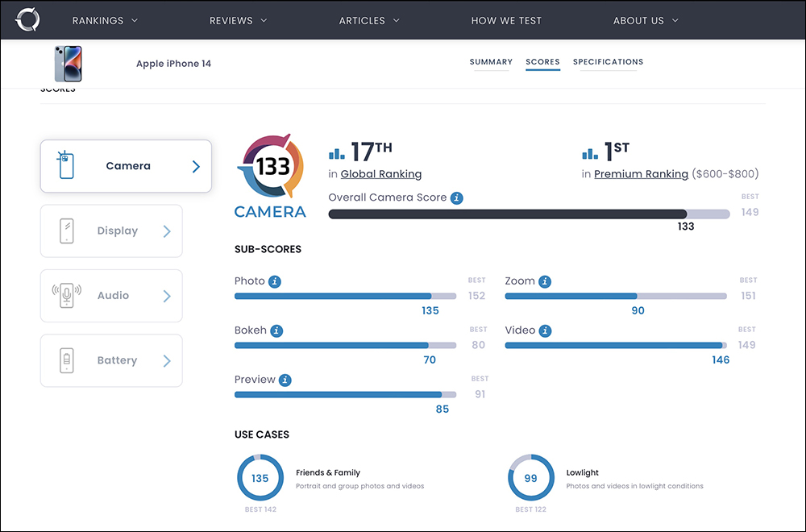Expand the Articles dropdown menu
The height and width of the screenshot is (532, 806).
click(x=369, y=21)
